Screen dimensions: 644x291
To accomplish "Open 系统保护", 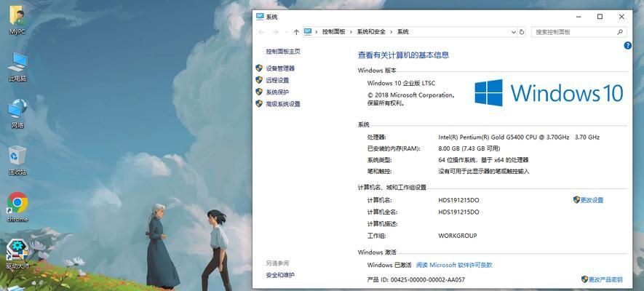I will [x=277, y=92].
